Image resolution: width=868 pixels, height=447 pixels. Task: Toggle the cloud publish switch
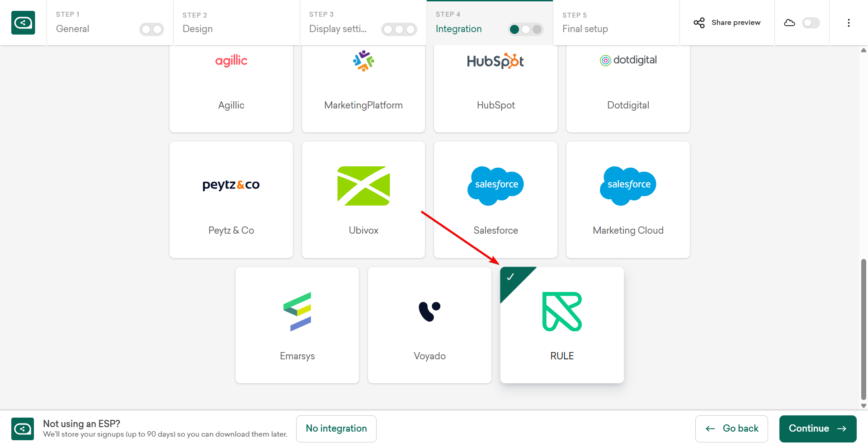click(x=811, y=23)
